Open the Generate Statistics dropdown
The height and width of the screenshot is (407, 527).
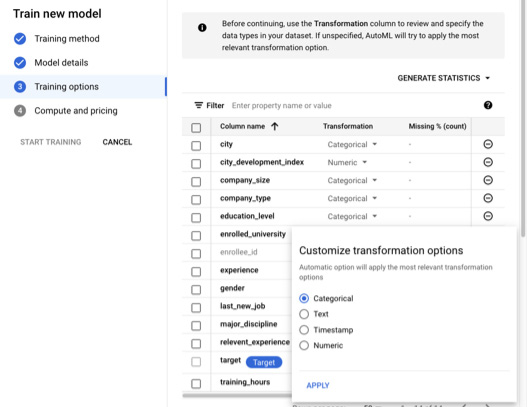pyautogui.click(x=444, y=78)
